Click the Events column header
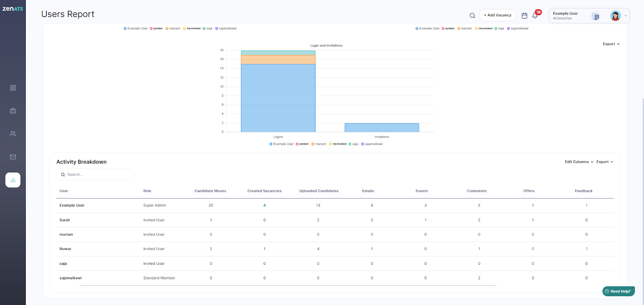644x305 pixels. click(x=422, y=191)
